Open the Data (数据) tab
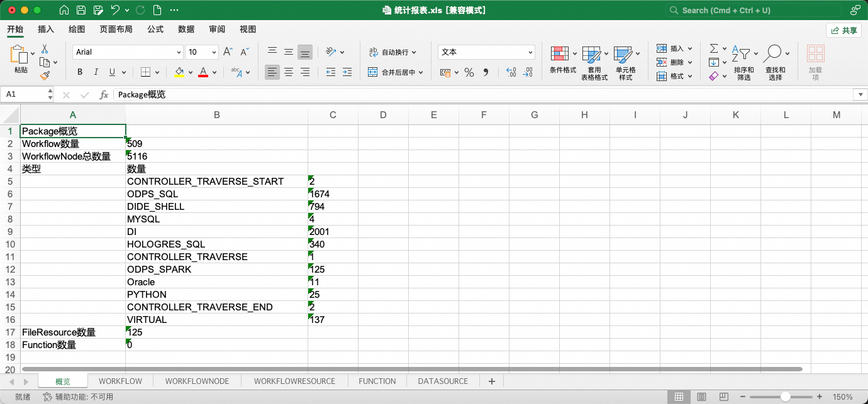Screen dimensions: 868x404 pyautogui.click(x=186, y=29)
